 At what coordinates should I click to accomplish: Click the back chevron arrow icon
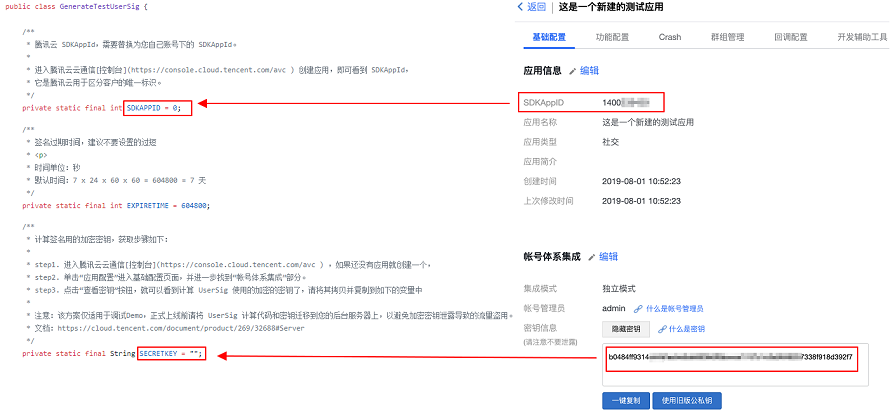521,7
